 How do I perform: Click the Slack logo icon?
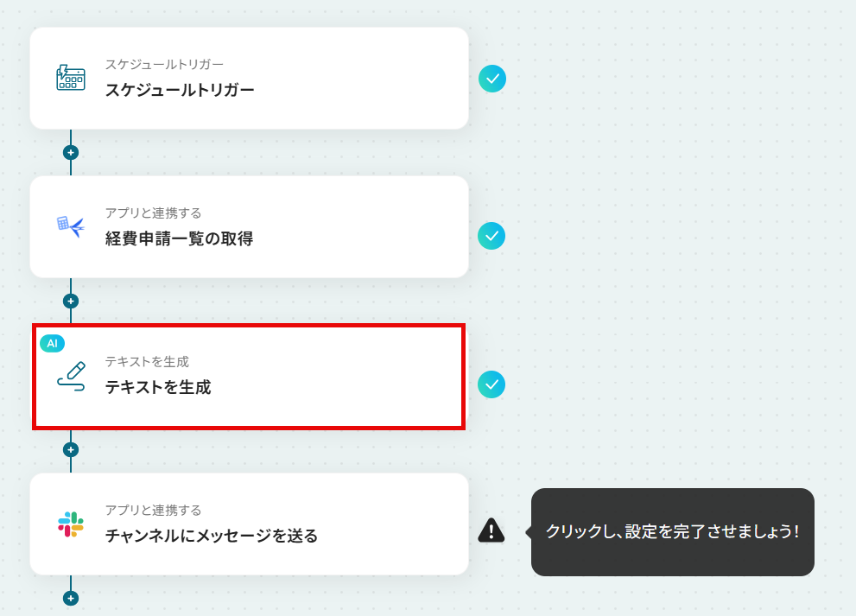tap(71, 524)
